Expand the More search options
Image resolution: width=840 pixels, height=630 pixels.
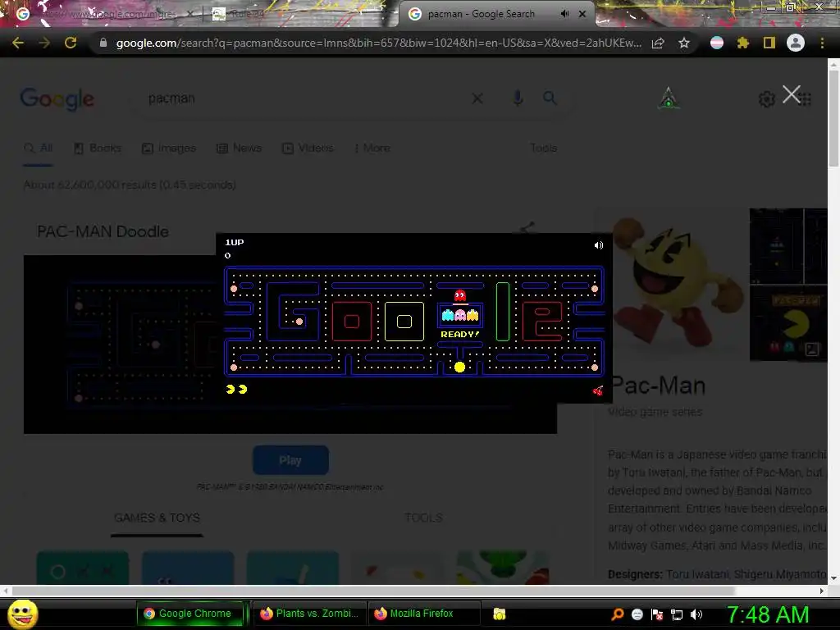click(372, 148)
